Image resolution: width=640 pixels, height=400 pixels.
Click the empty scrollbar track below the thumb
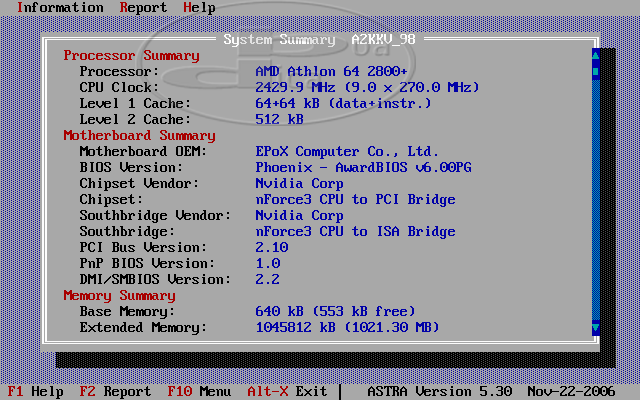596,200
